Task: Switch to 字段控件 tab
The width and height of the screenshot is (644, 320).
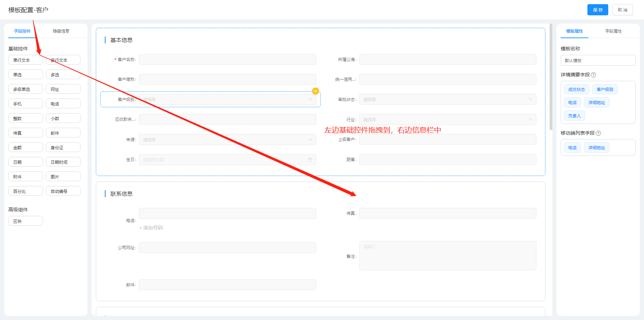Action: pyautogui.click(x=22, y=31)
